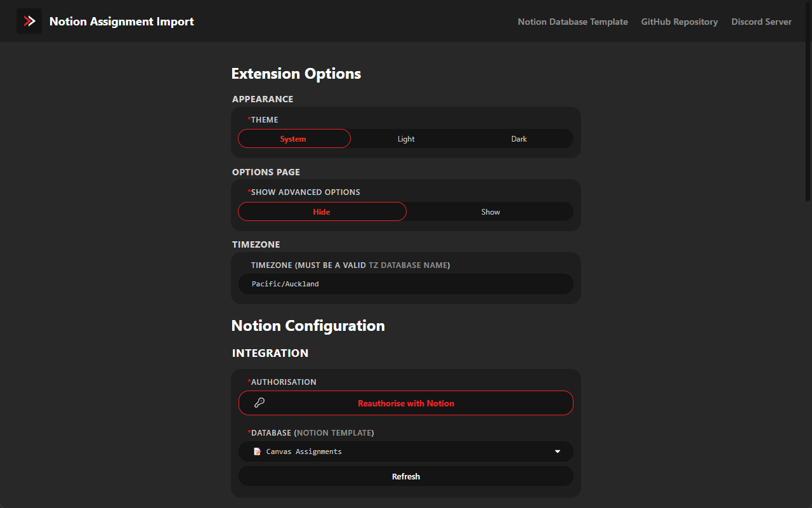Screen dimensions: 812x508
Task: Open the Notion Database Template link
Action: click(572, 21)
